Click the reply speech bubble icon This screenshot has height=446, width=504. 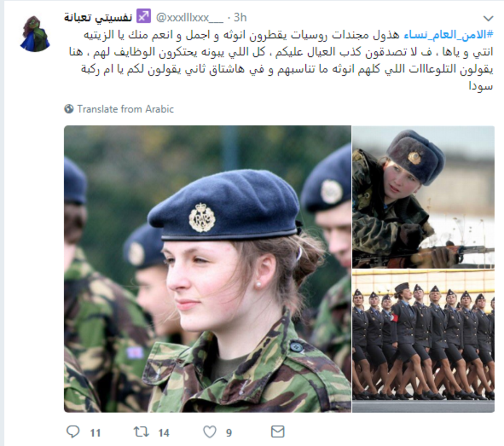point(73,432)
